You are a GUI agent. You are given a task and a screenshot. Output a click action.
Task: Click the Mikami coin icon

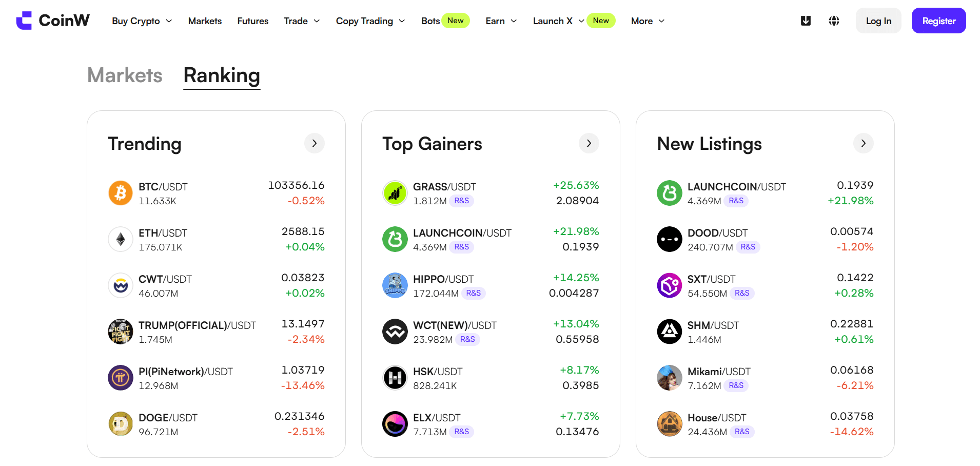(x=670, y=378)
